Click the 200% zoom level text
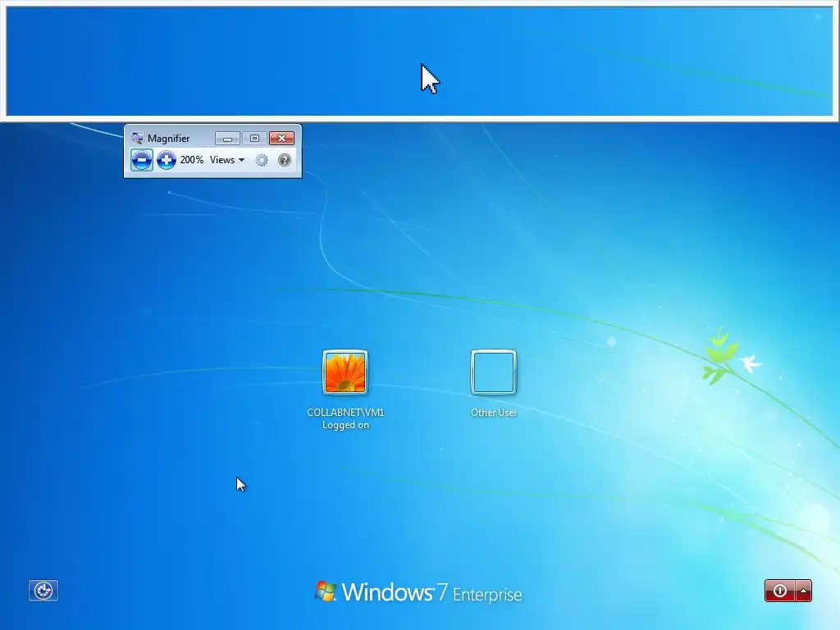 (191, 160)
